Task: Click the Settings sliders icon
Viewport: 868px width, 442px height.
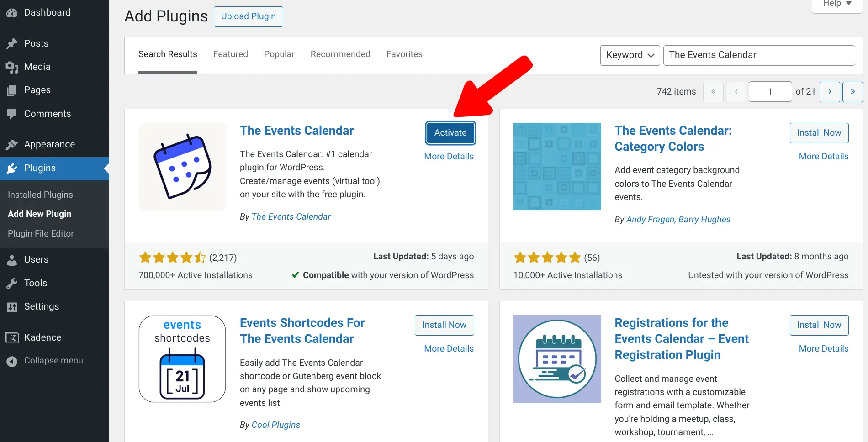Action: point(12,307)
